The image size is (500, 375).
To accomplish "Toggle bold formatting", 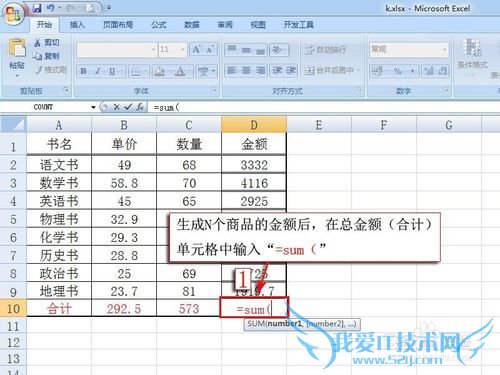I will point(83,71).
